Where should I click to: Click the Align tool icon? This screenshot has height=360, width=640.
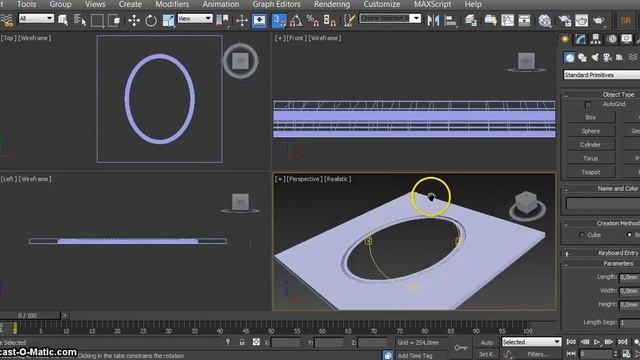pyautogui.click(x=450, y=20)
